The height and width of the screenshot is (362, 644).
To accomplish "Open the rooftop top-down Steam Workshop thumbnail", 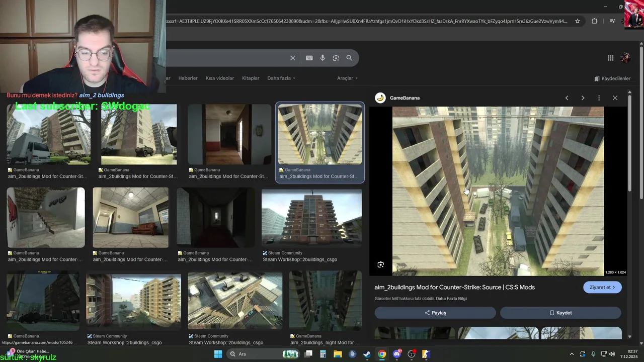I will pyautogui.click(x=235, y=301).
